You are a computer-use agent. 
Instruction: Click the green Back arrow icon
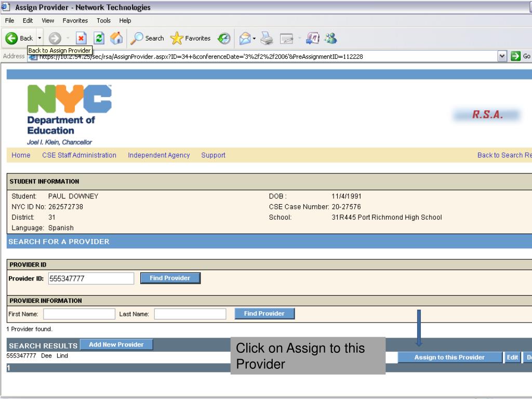(11, 38)
